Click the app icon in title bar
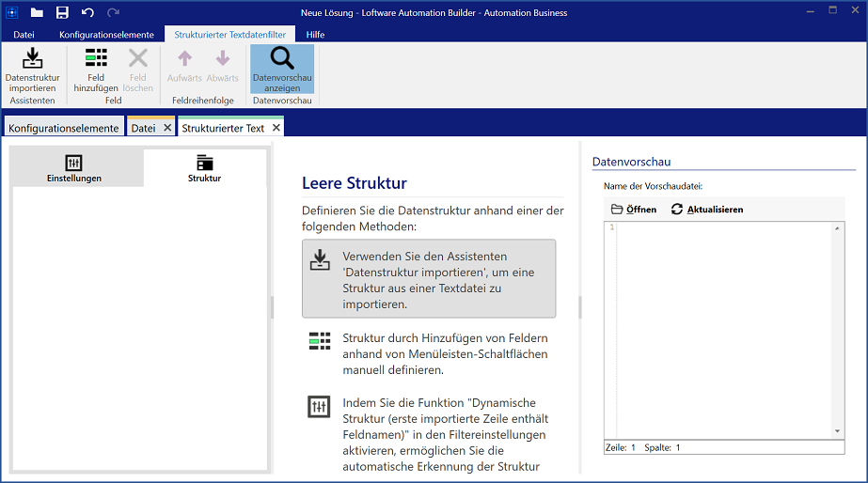 (x=12, y=12)
